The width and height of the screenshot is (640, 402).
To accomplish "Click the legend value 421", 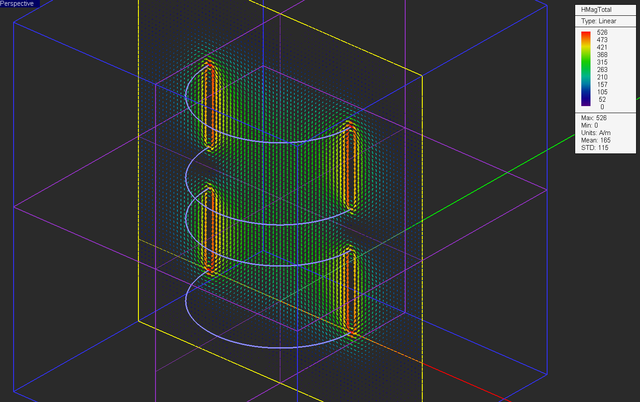I will (x=602, y=47).
